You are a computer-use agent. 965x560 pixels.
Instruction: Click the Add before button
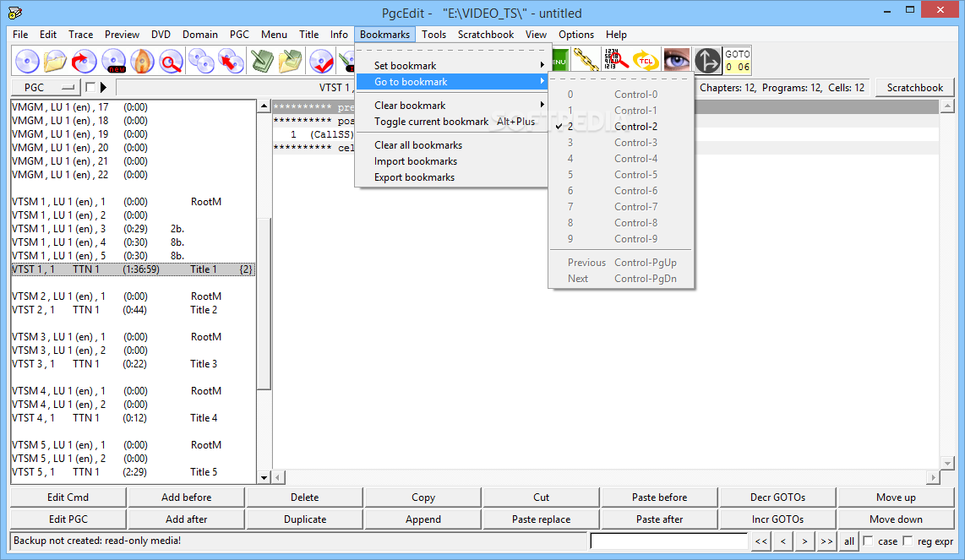(187, 497)
